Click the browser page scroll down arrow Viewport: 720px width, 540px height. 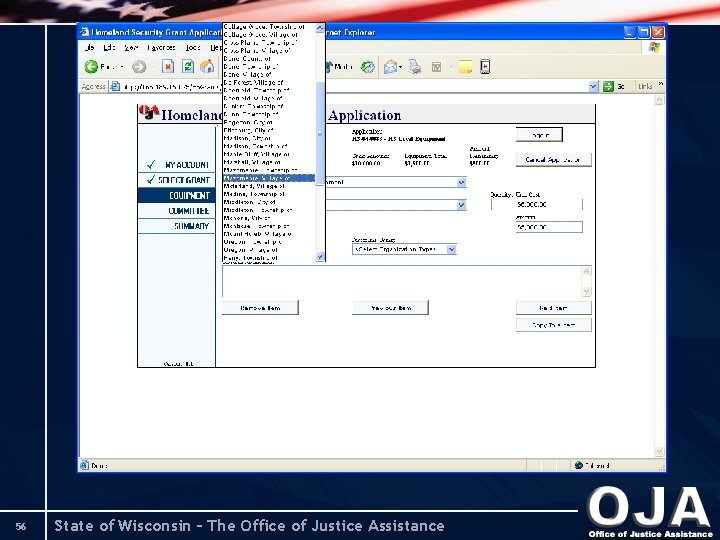(x=659, y=452)
